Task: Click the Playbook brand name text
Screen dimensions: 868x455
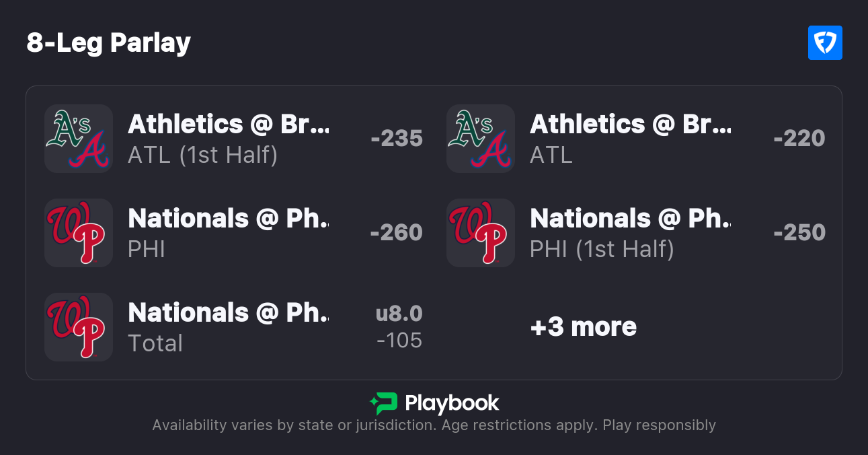Action: coord(452,403)
